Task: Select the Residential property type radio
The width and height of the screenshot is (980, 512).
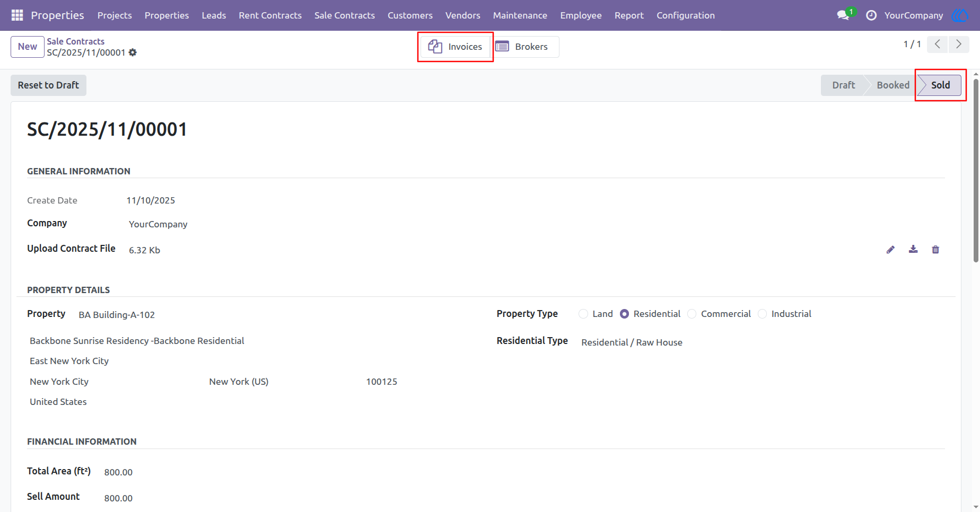Action: pos(625,314)
